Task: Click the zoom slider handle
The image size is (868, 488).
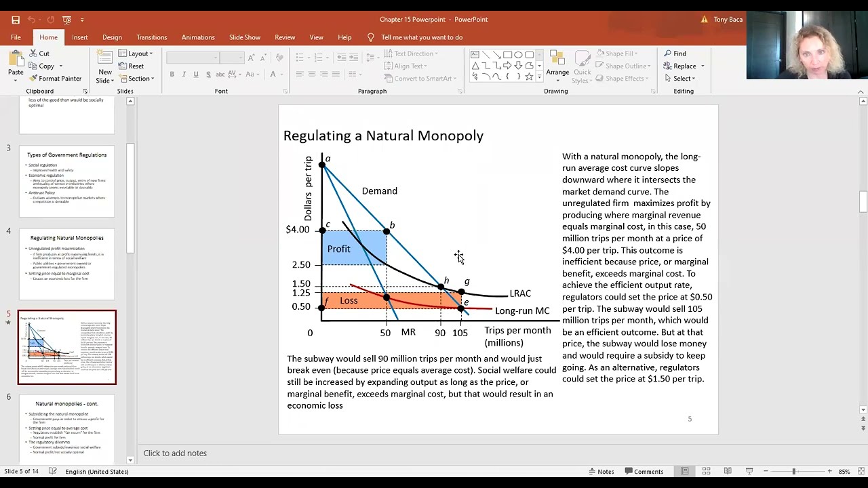Action: 793,471
